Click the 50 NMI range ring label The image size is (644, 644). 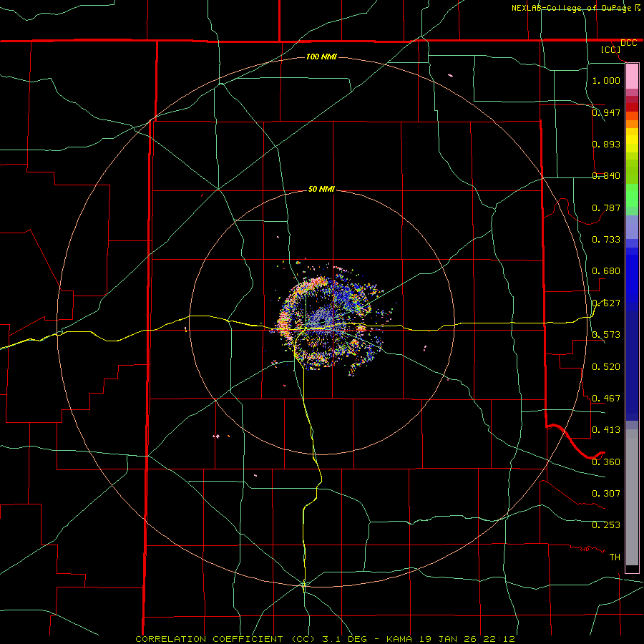321,189
